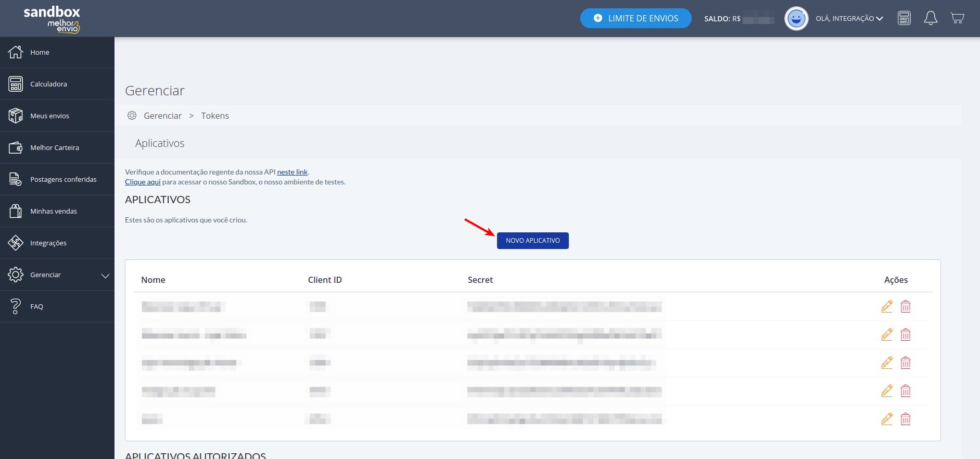Click the Gerenciar breadcrumb link
Screen dimensions: 980x459
pos(162,116)
